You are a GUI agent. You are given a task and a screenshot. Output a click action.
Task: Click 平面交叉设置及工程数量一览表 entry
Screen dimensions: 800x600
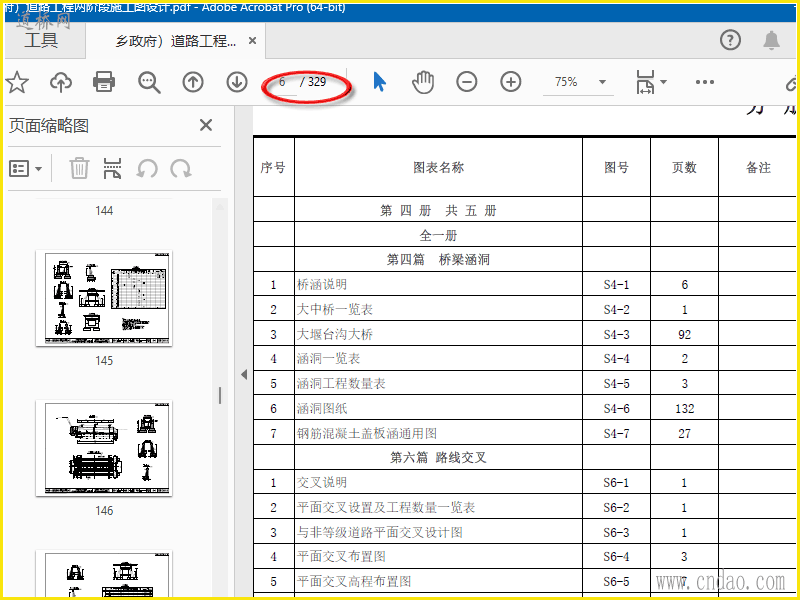pyautogui.click(x=386, y=508)
